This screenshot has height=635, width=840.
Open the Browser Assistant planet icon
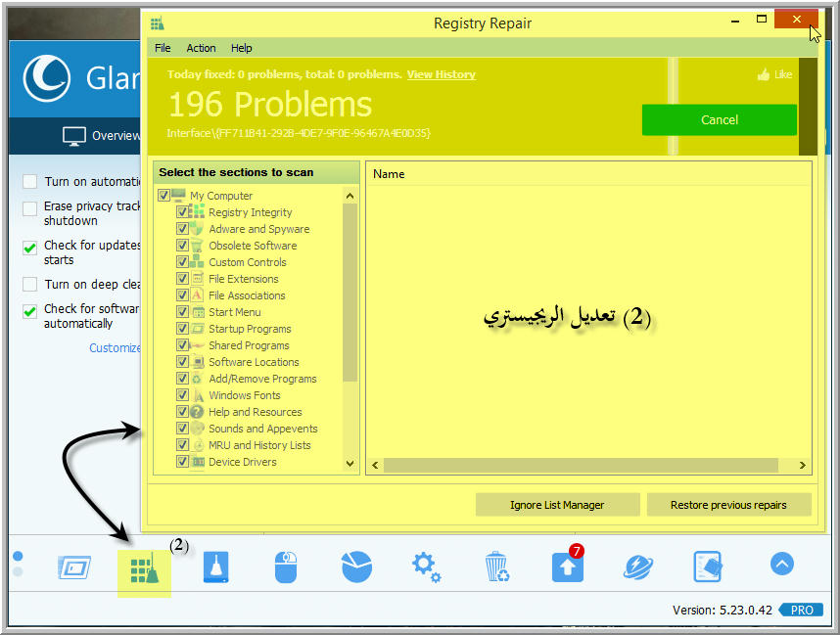tap(638, 567)
